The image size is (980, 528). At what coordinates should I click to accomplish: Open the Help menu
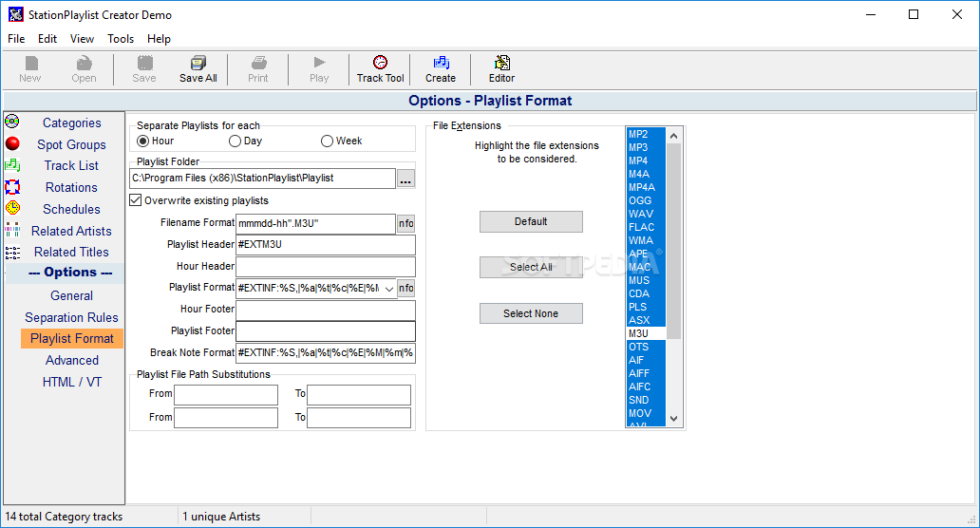(x=159, y=39)
